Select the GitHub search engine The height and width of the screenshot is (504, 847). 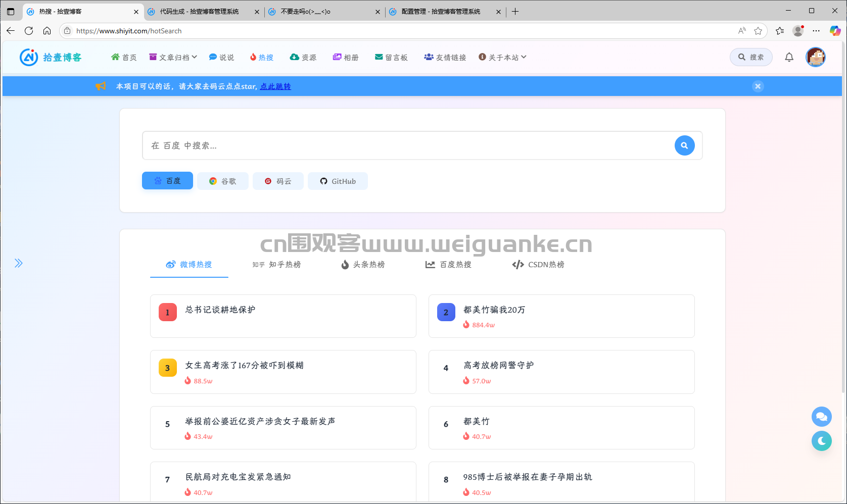[338, 181]
